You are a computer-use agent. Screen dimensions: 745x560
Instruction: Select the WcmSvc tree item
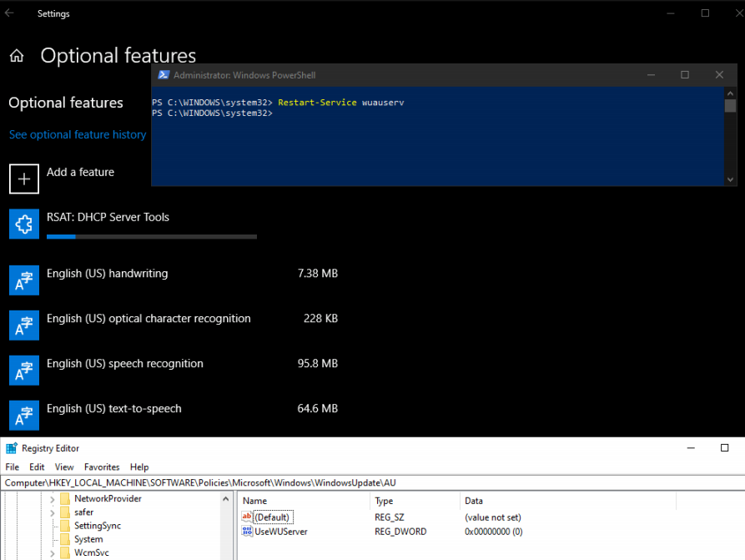pos(91,552)
